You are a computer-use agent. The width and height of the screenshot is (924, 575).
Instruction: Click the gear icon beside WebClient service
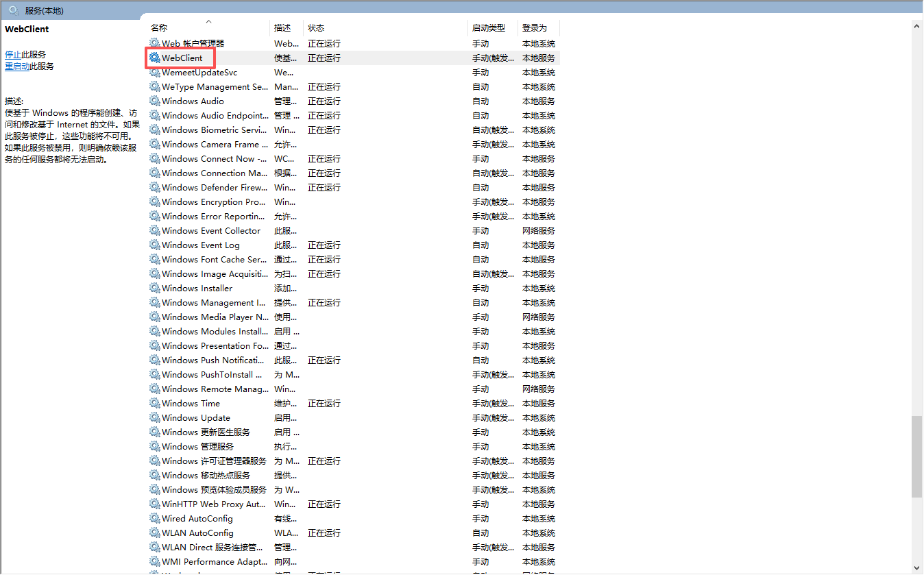tap(155, 58)
